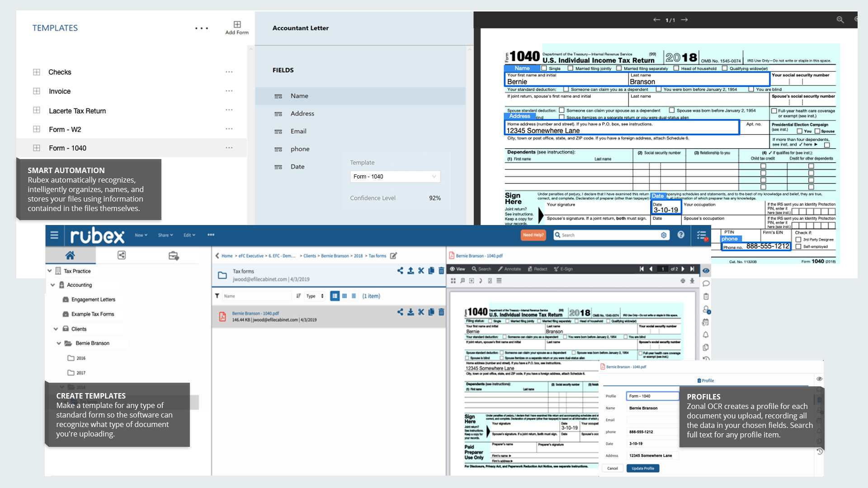The height and width of the screenshot is (488, 868).
Task: Open the Annotate tab in the viewer toolbar
Action: (x=509, y=269)
